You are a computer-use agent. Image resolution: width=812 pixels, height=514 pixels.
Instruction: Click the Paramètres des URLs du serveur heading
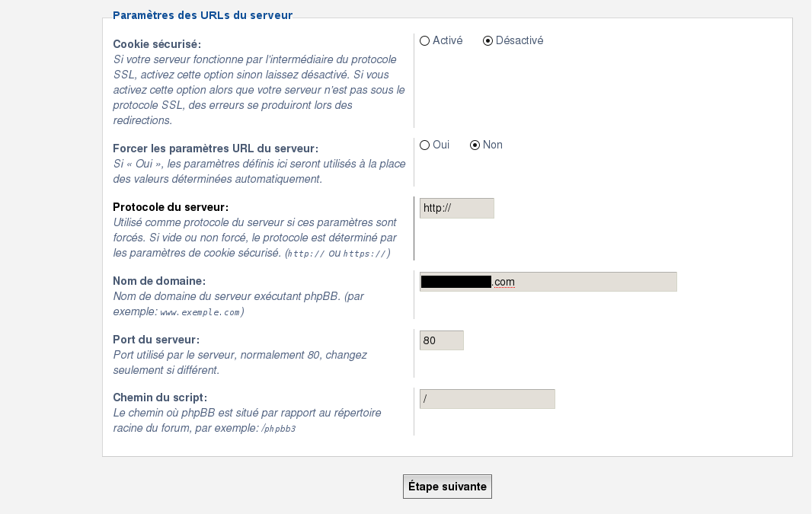203,15
